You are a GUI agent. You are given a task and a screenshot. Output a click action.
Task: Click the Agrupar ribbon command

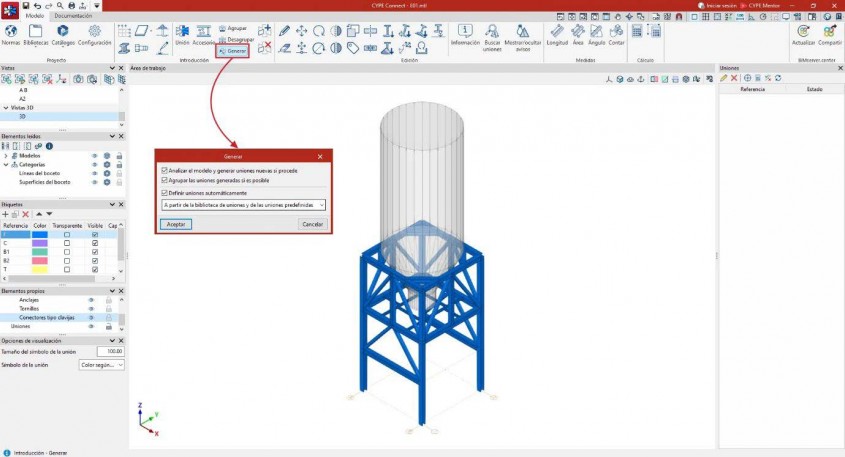233,28
